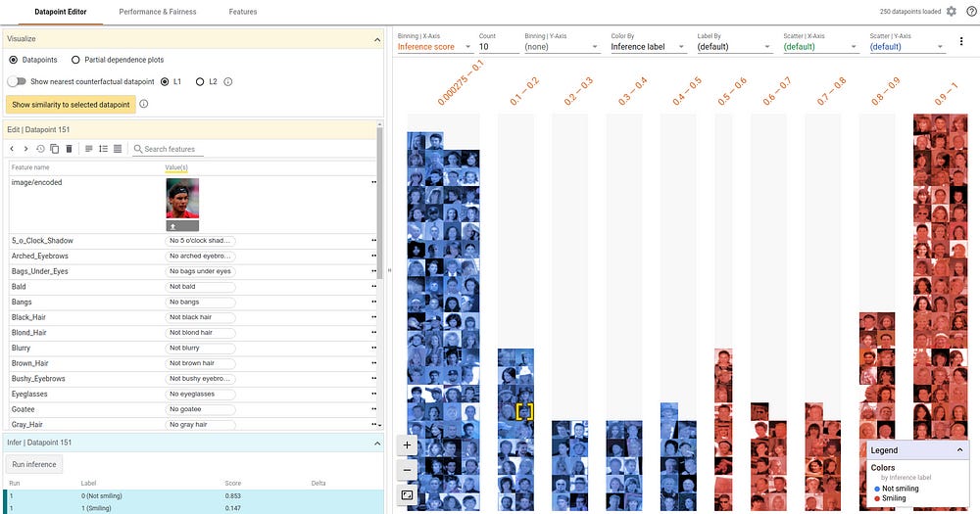Choose the L2 distance radio button
Screen dimensions: 980x514
[200, 82]
